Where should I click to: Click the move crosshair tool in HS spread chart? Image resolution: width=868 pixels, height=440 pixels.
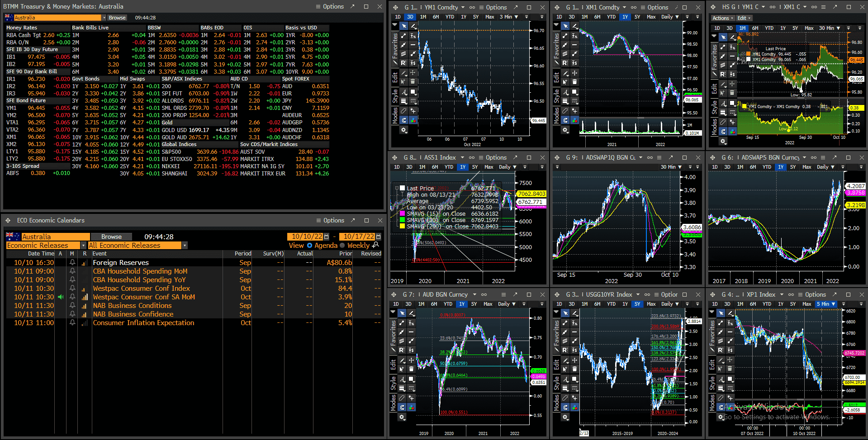(732, 84)
